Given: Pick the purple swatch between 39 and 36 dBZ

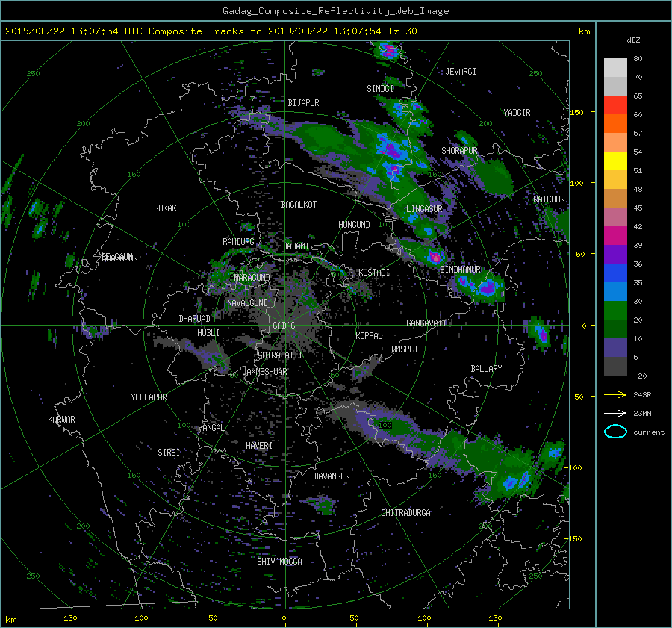Looking at the screenshot, I should pyautogui.click(x=615, y=254).
